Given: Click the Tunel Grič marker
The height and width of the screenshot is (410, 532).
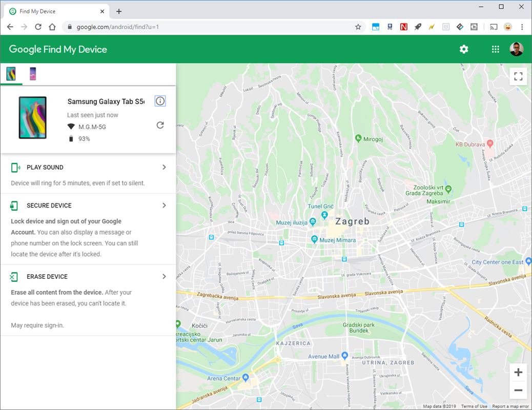Looking at the screenshot, I should click(x=324, y=215).
